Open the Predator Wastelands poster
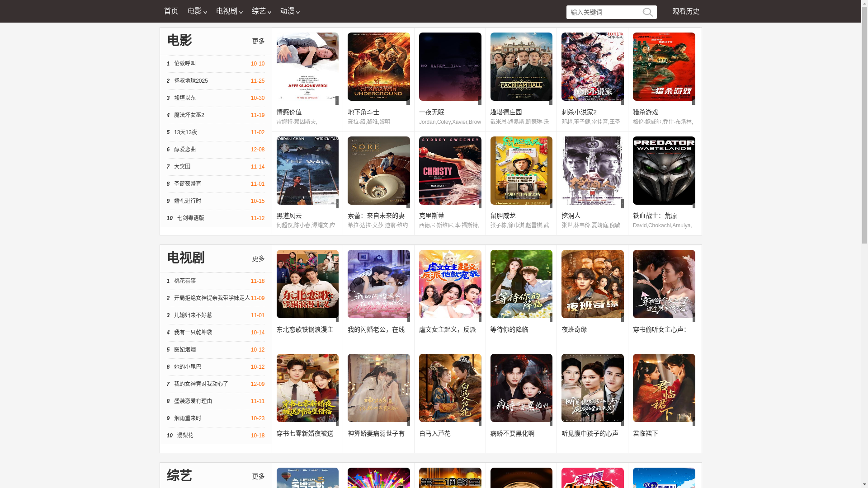 pyautogui.click(x=664, y=170)
